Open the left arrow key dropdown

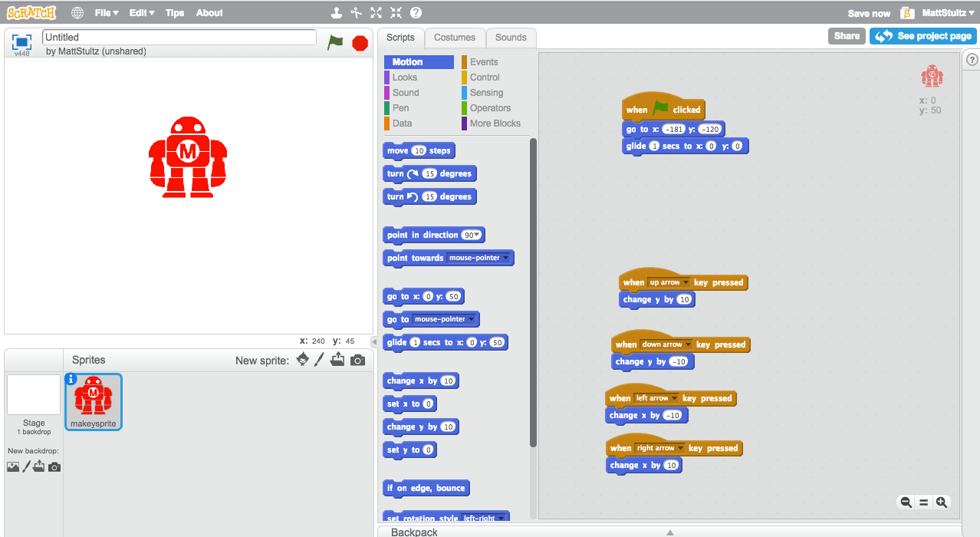[656, 398]
